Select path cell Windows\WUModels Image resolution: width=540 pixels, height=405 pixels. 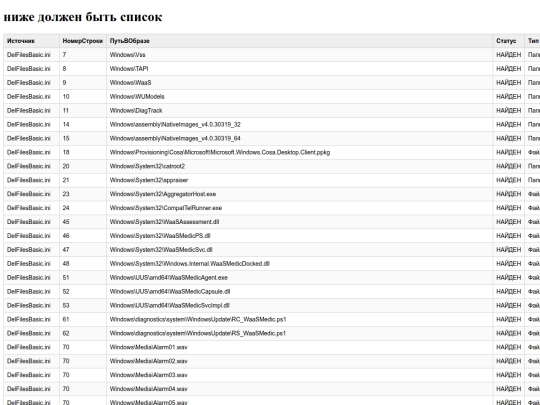point(300,97)
